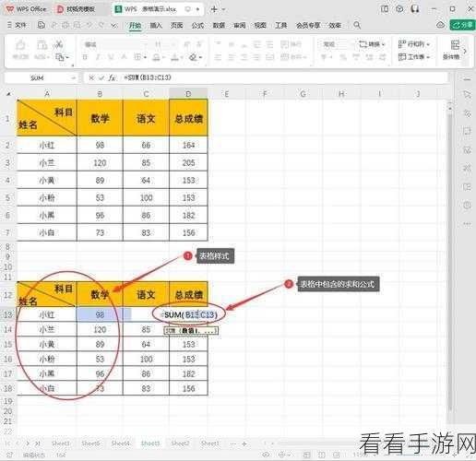Click the save icon in the quick access bar
The height and width of the screenshot is (461, 476).
(x=42, y=25)
